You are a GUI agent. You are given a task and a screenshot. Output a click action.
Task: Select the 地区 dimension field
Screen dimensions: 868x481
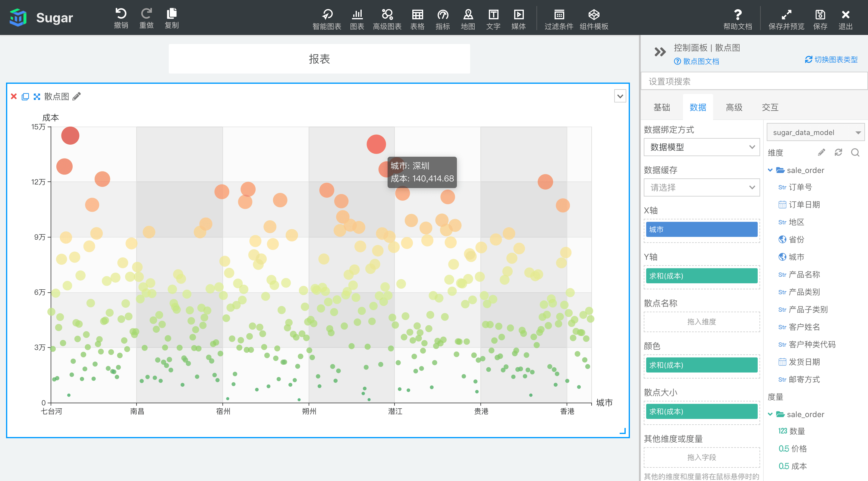coord(791,222)
